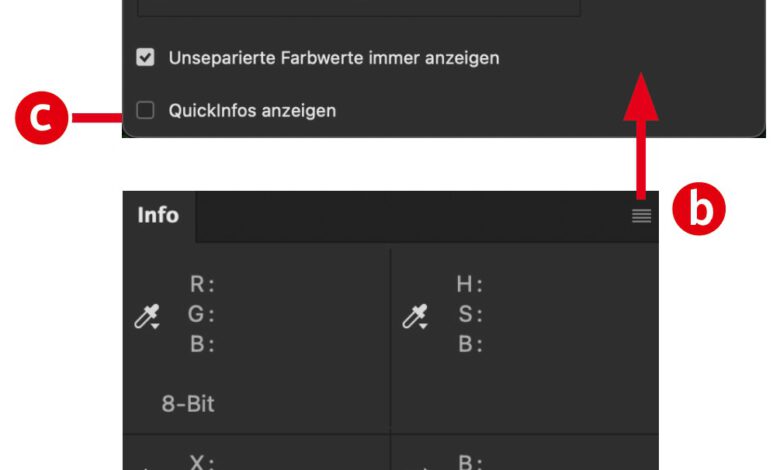This screenshot has width=780, height=470.
Task: Enable the "QuickInfos anzeigen" checkbox
Action: click(x=146, y=110)
